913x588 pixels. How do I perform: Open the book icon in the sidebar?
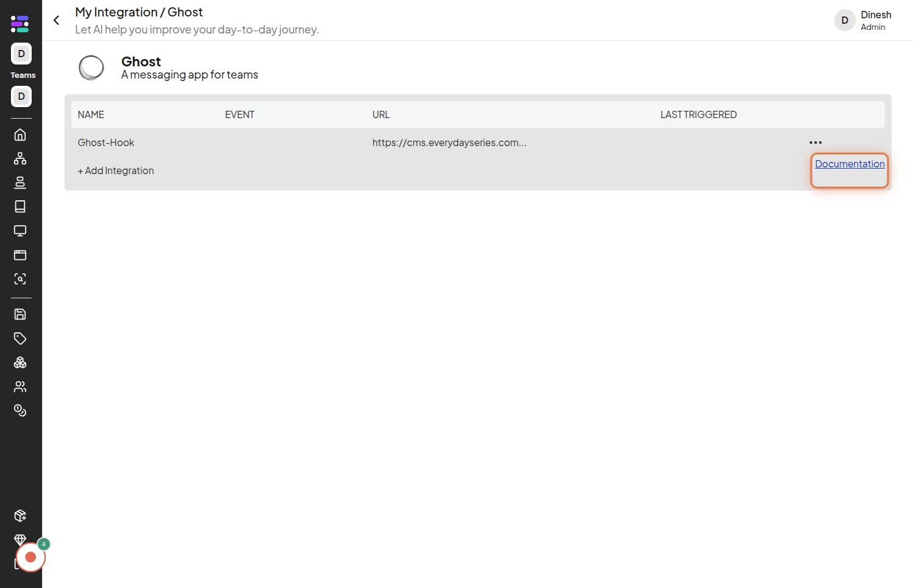pos(20,206)
